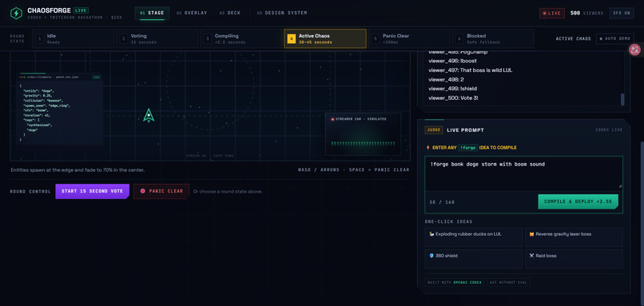This screenshot has height=306, width=644.
Task: Toggle the AUTO DEMO switch
Action: [x=615, y=38]
